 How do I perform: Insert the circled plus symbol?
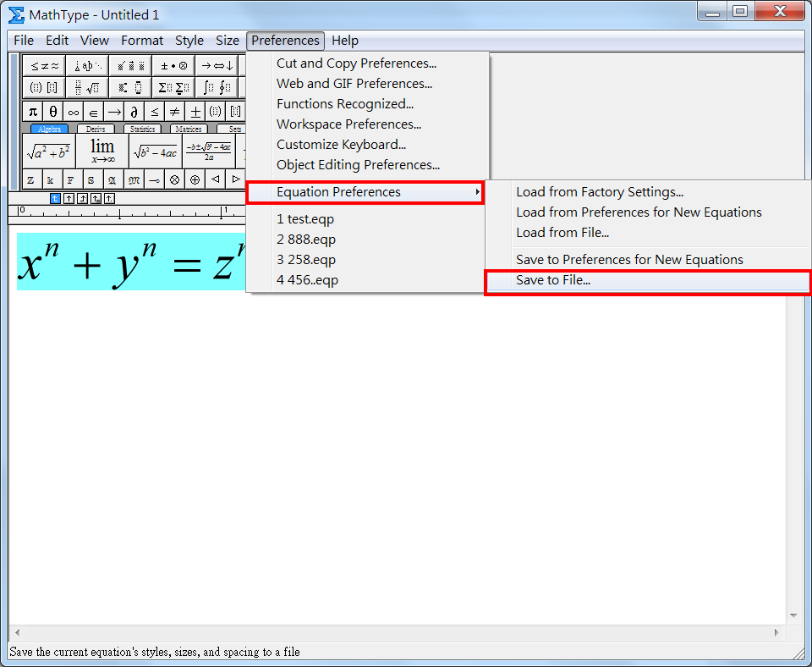pos(195,179)
